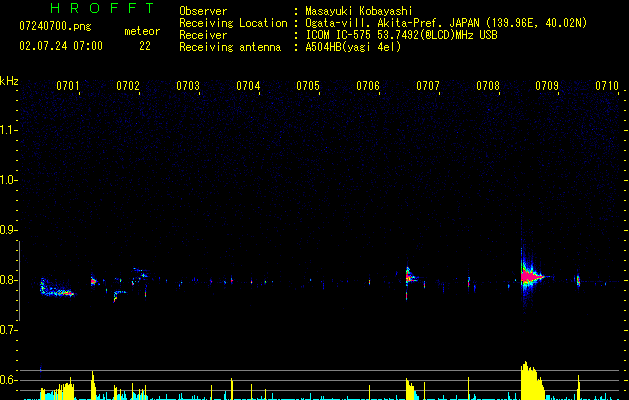629x400 pixels.
Task: Click the kHz axis unit label
Action: [x=9, y=81]
